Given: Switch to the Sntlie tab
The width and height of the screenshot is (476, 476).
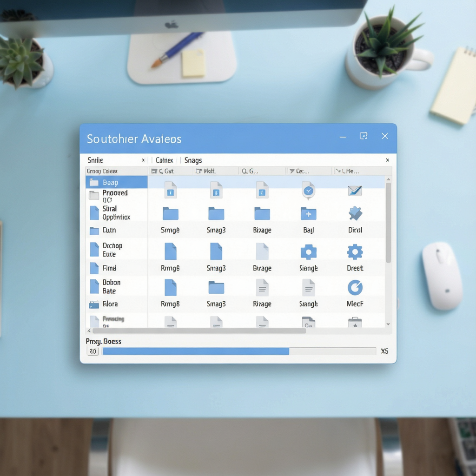Looking at the screenshot, I should coord(95,160).
